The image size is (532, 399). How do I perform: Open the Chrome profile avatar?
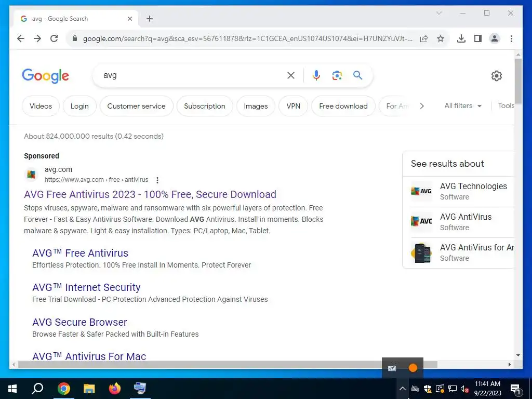(495, 38)
